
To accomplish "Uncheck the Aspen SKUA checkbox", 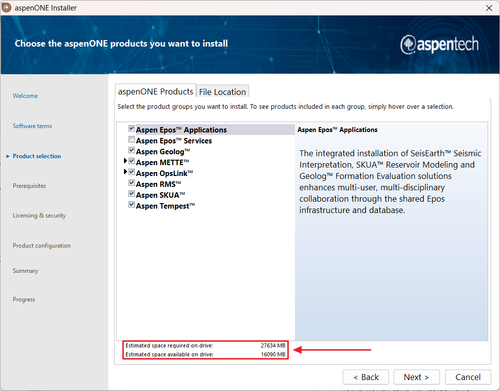I will tap(131, 194).
